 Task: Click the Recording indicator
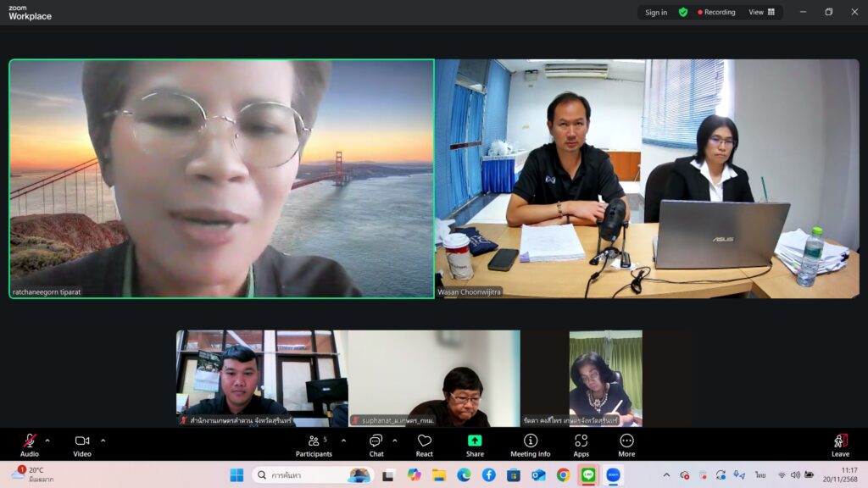pyautogui.click(x=716, y=13)
